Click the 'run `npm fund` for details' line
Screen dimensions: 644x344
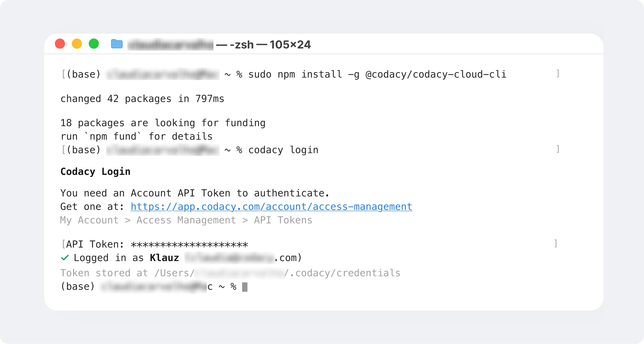(x=136, y=137)
